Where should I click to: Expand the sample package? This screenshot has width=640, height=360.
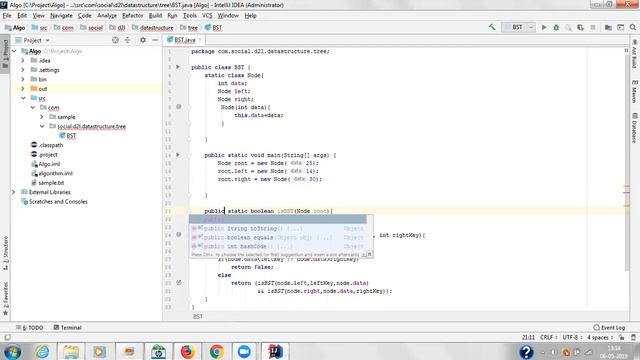(x=42, y=117)
